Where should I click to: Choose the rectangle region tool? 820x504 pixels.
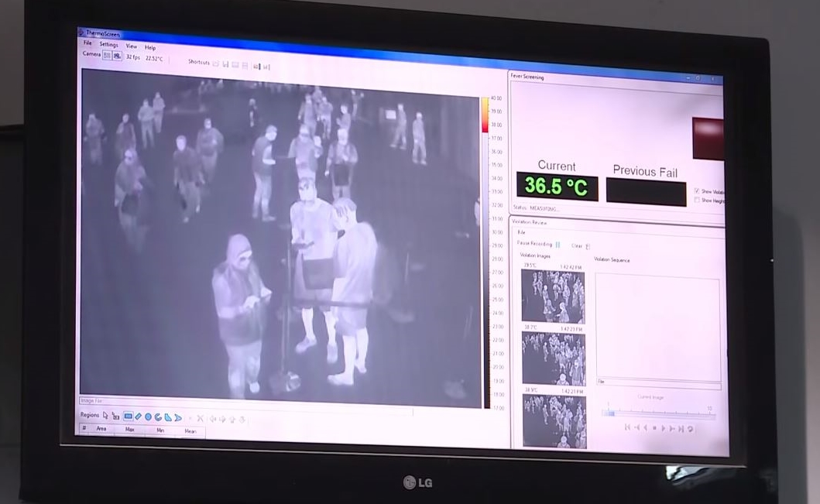click(128, 417)
